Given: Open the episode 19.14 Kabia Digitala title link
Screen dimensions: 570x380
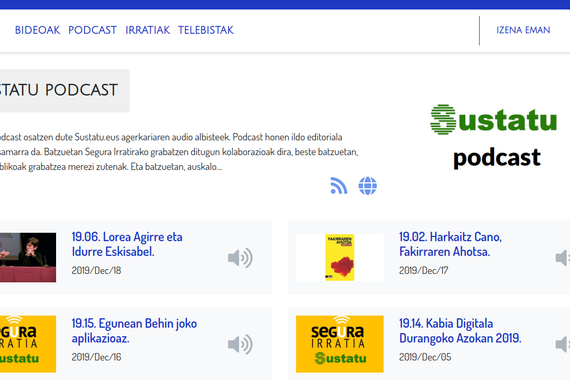Looking at the screenshot, I should [460, 331].
